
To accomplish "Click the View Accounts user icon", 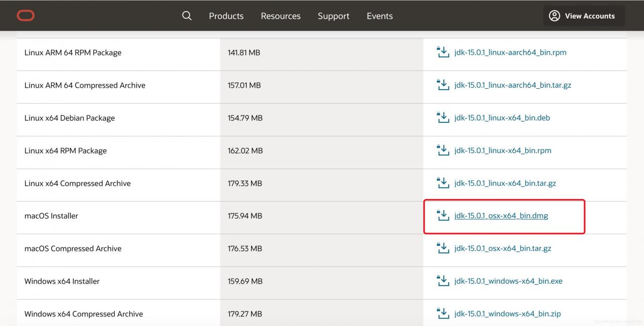I will click(x=554, y=16).
